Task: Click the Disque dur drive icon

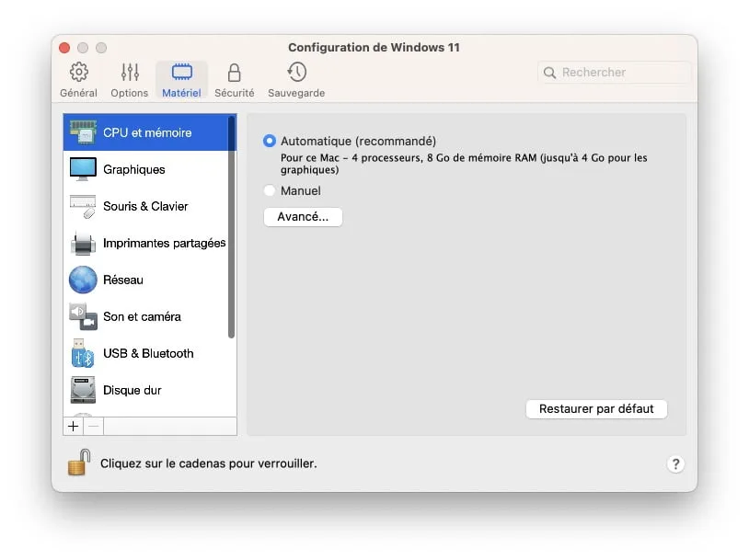Action: [83, 390]
